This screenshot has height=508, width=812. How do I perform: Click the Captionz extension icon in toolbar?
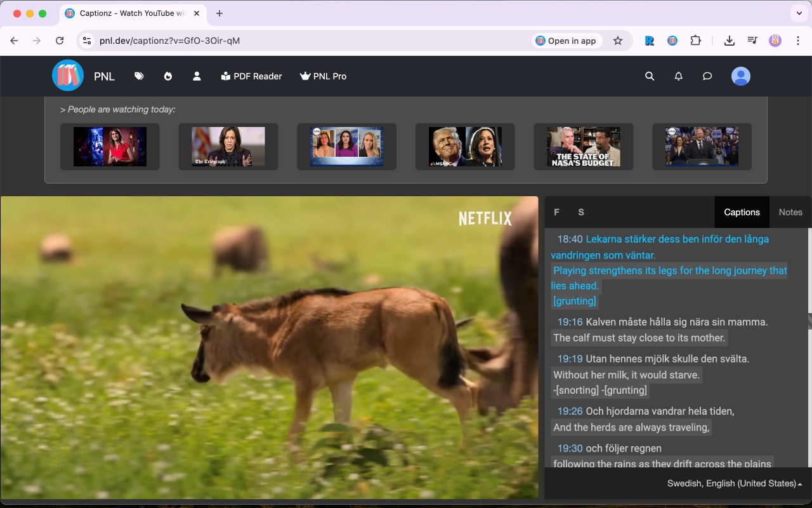672,41
